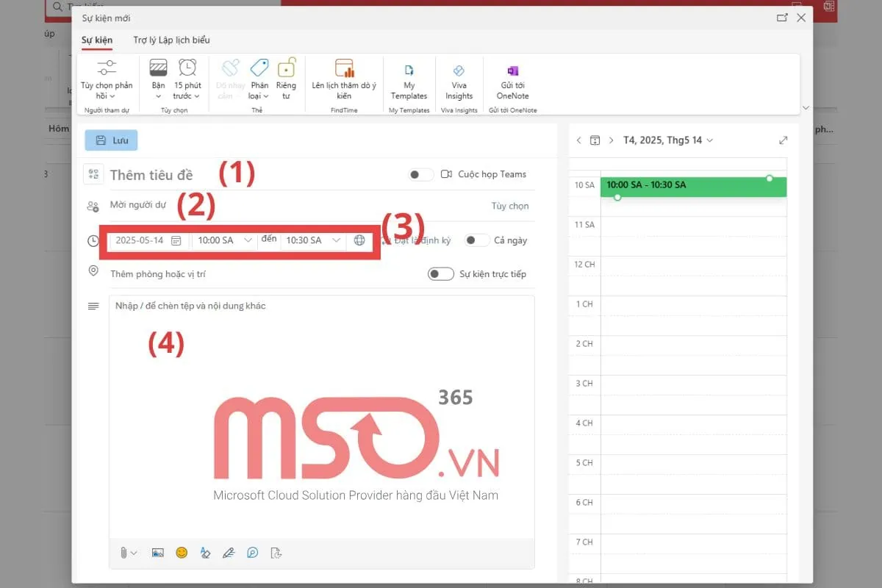Open the Phân loại category tool

pyautogui.click(x=259, y=81)
